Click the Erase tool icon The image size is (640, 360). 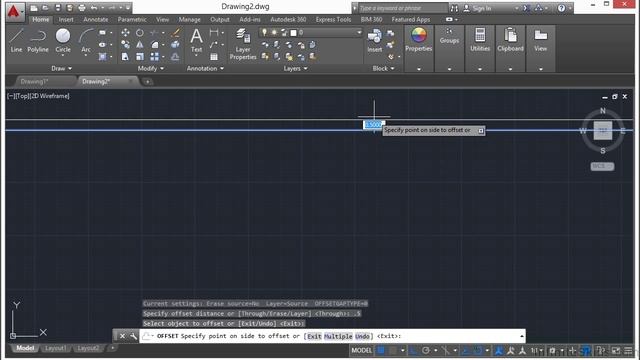pyautogui.click(x=176, y=33)
